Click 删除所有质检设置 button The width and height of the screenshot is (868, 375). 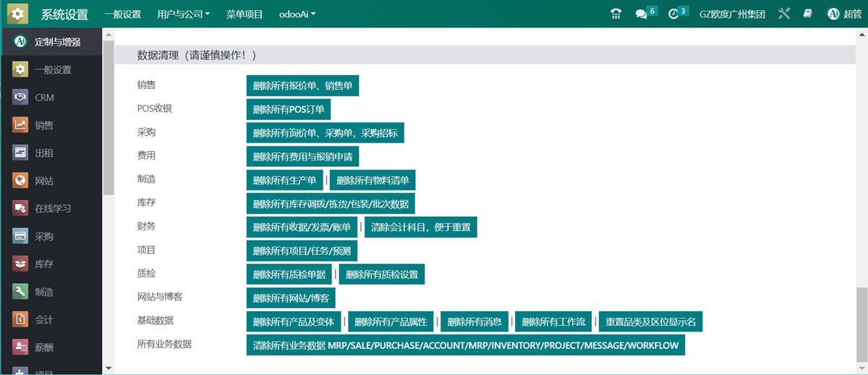coord(382,274)
